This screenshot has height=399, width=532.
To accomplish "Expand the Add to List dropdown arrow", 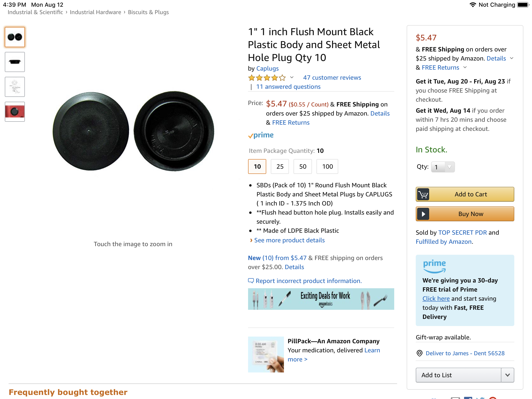I will click(x=507, y=375).
